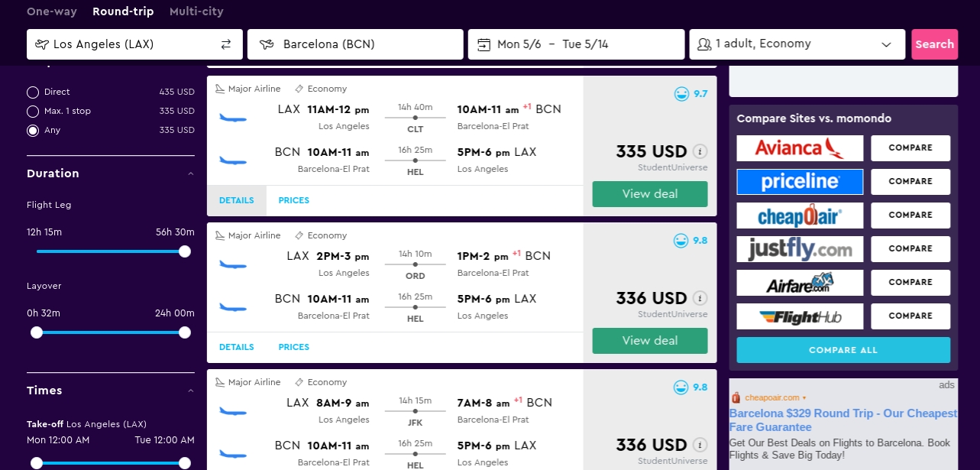
Task: Select the Direct stops radio button
Action: pyautogui.click(x=33, y=92)
